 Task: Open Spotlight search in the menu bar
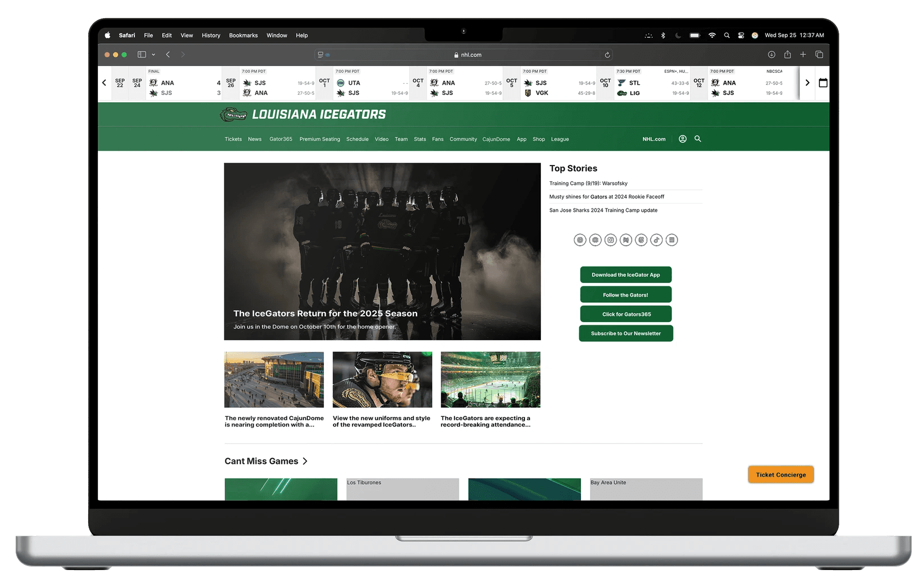pyautogui.click(x=727, y=35)
